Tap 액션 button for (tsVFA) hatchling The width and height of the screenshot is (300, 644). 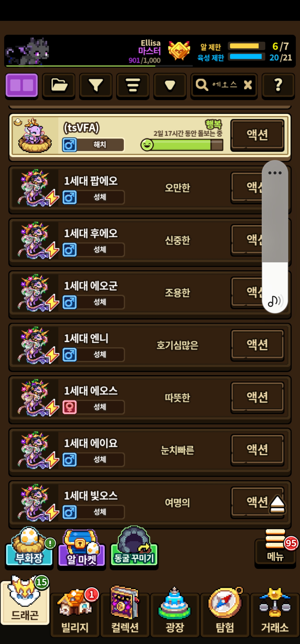click(x=257, y=135)
